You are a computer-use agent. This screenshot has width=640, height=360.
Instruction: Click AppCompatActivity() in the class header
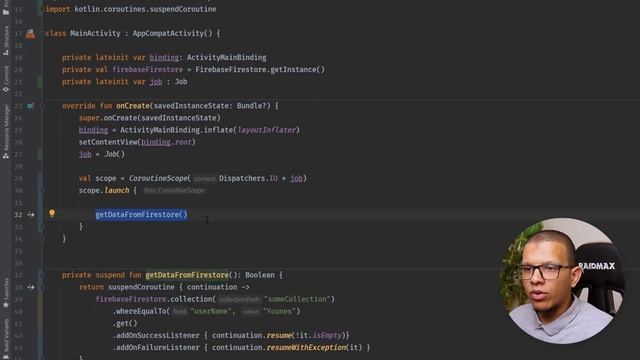[172, 33]
